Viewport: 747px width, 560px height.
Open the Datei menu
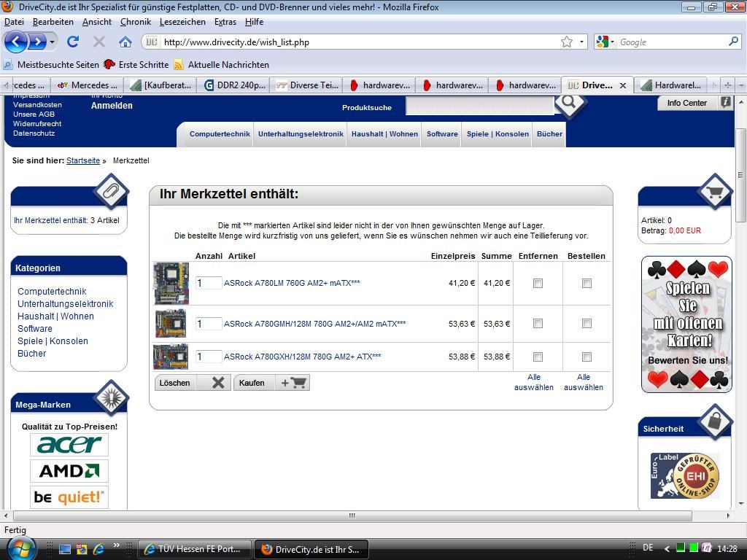pos(14,22)
